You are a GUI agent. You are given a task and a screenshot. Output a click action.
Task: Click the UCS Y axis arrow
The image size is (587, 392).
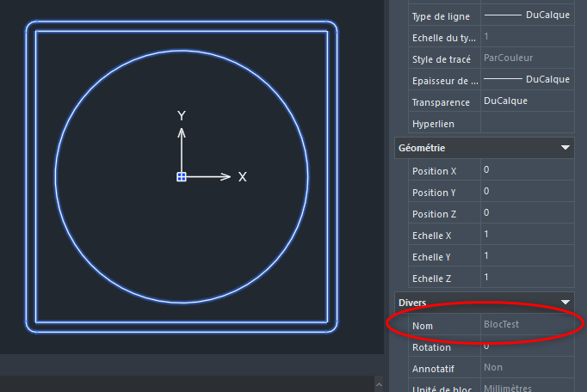[182, 132]
